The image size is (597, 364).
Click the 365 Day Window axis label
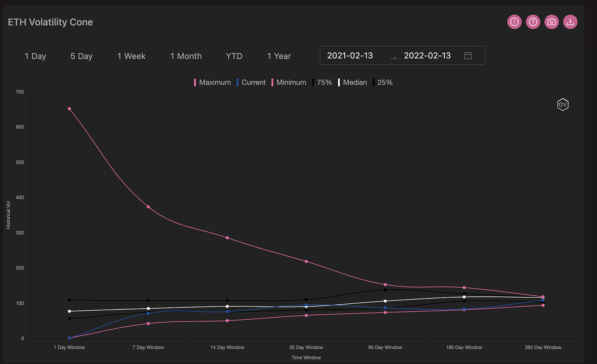[543, 347]
